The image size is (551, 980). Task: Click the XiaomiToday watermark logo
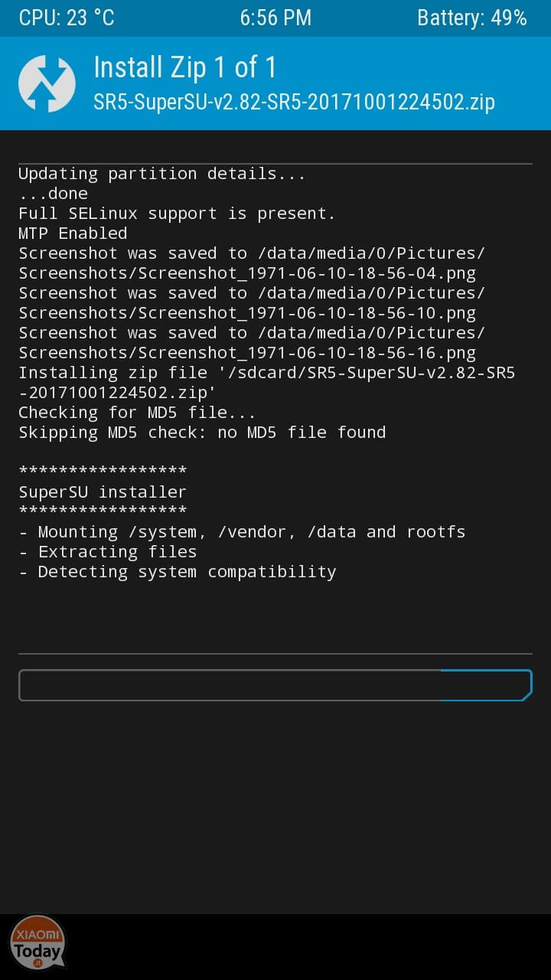(x=37, y=942)
